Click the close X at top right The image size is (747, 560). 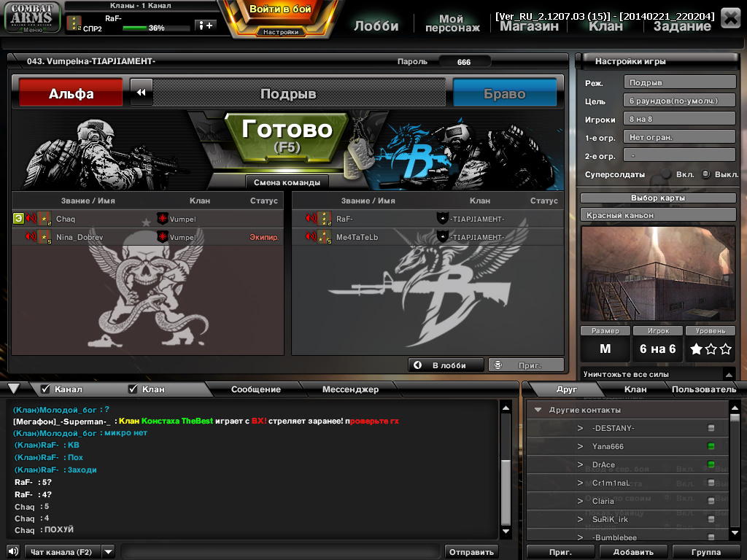click(x=730, y=17)
